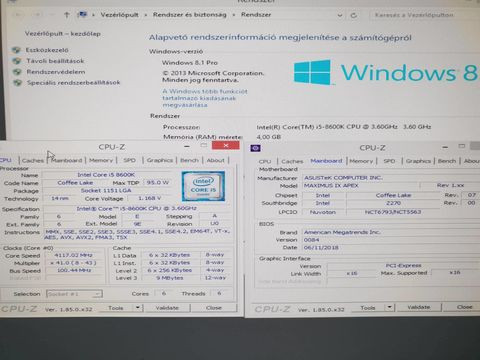Open Tools dropdown arrow in right CPU-Z

[389, 307]
